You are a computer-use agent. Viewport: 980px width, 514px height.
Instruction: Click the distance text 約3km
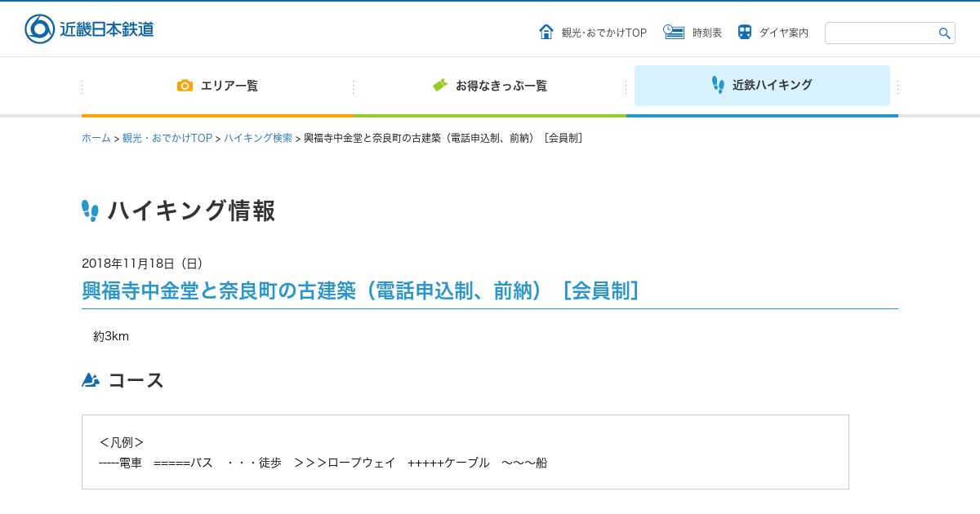tap(111, 336)
